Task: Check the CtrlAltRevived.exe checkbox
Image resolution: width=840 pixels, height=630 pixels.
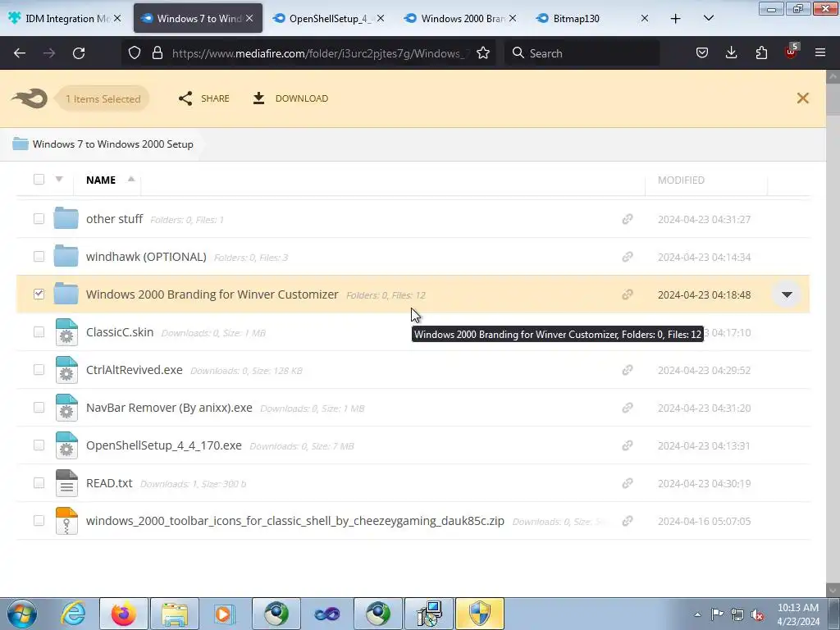Action: 39,370
